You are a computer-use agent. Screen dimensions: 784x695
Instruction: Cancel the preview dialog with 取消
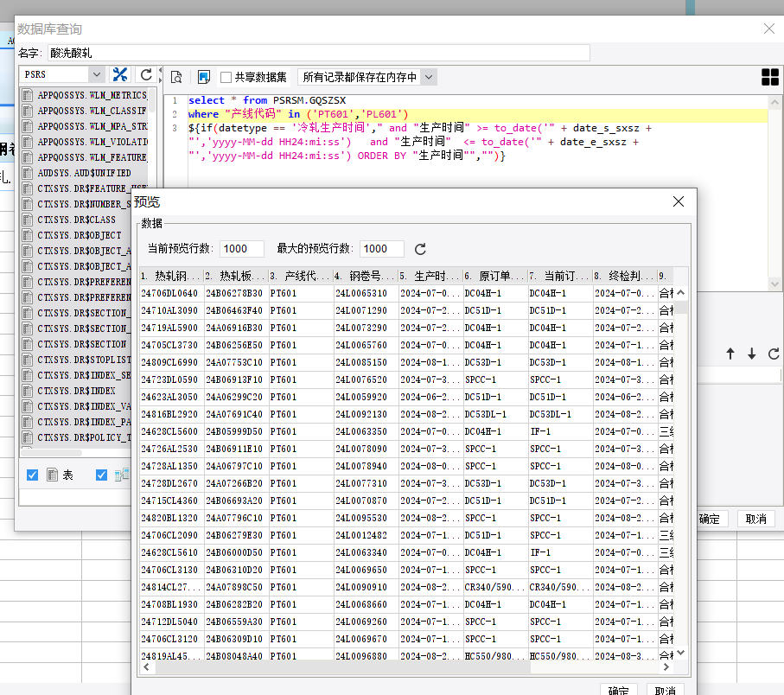coord(665,690)
